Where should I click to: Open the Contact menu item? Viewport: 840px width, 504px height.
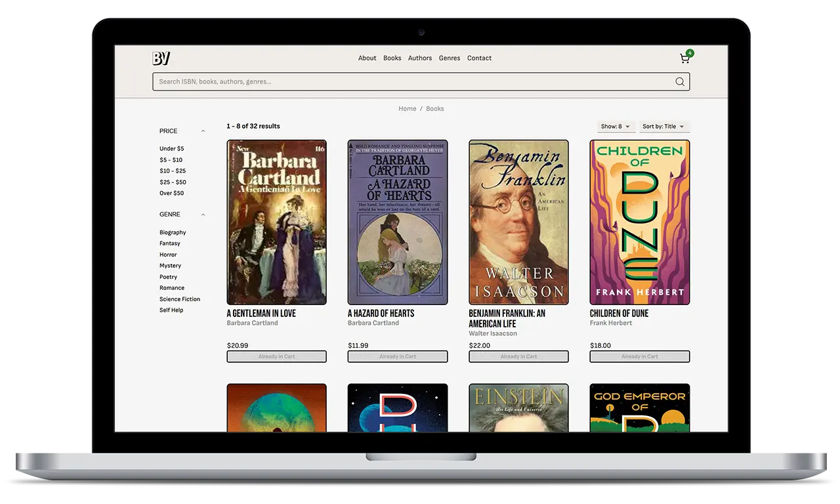(x=479, y=58)
